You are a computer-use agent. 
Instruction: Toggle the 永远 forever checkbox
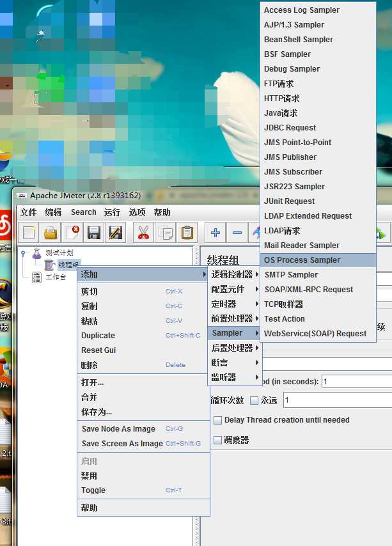(255, 400)
